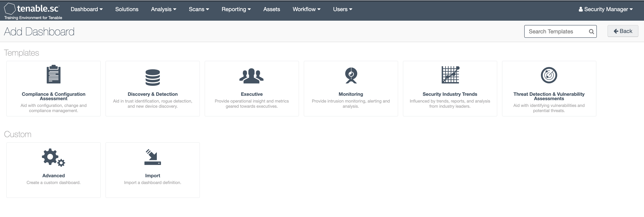Click inside the Search Templates field
This screenshot has height=217, width=644.
[x=555, y=32]
